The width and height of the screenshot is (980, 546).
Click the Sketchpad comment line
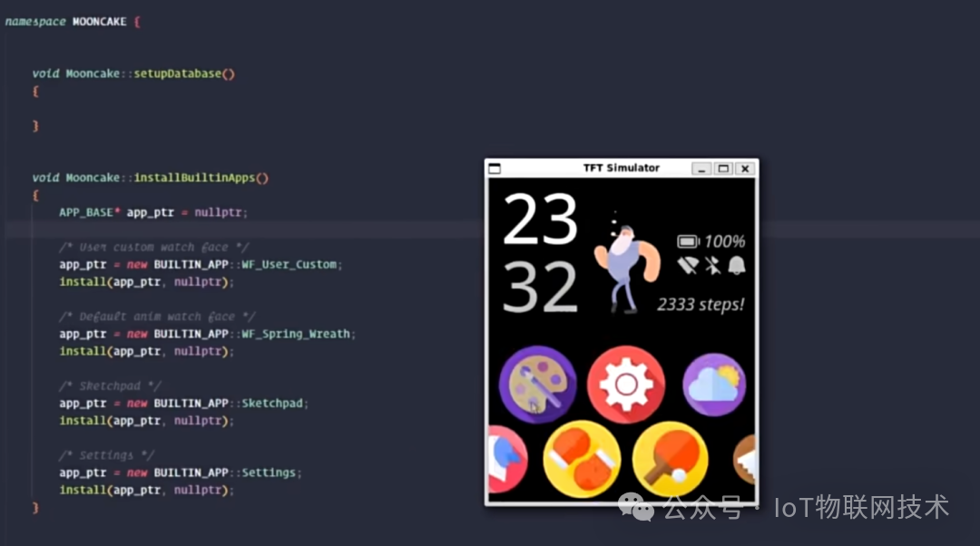click(x=110, y=386)
